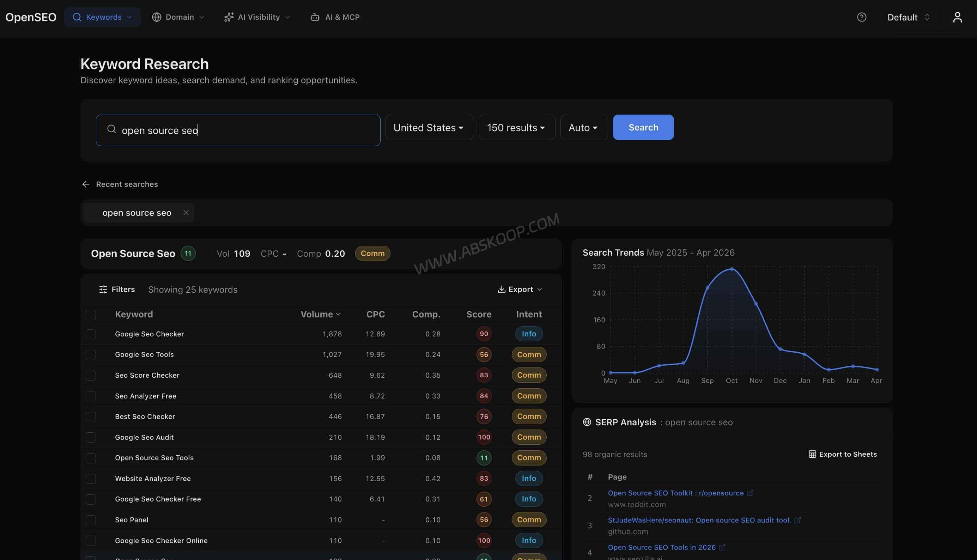Open external link icon for Reddit result
This screenshot has width=977, height=560.
coord(750,493)
